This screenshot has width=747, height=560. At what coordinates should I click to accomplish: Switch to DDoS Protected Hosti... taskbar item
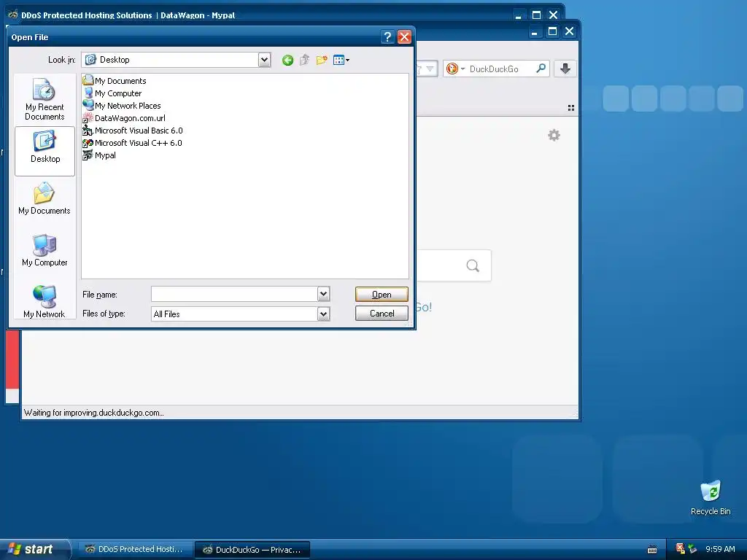click(x=134, y=549)
